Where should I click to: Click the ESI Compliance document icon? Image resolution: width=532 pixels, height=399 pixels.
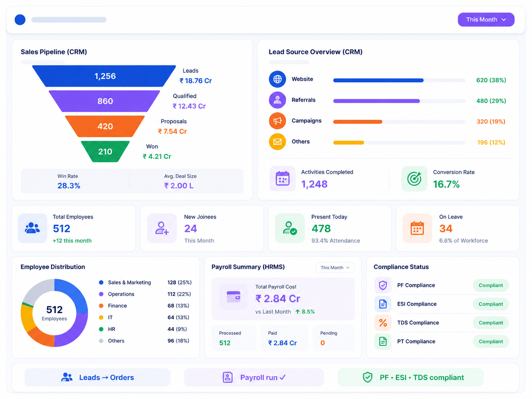point(383,304)
